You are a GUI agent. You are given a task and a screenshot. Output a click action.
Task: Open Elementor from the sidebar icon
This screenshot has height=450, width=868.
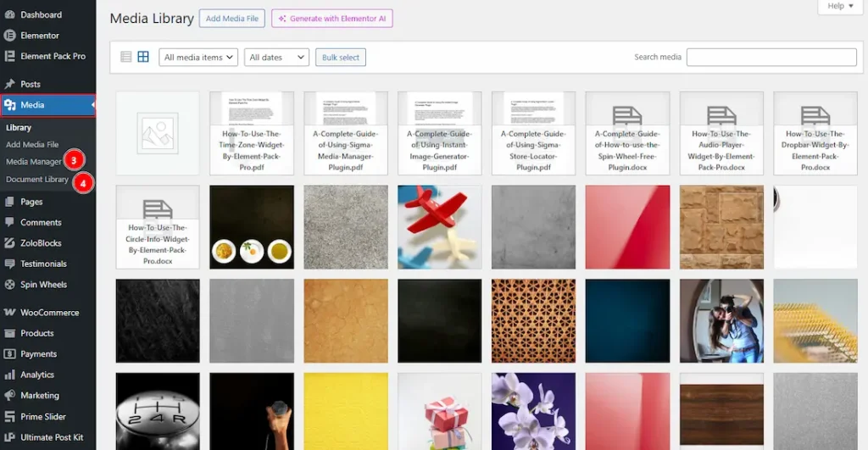(x=9, y=36)
